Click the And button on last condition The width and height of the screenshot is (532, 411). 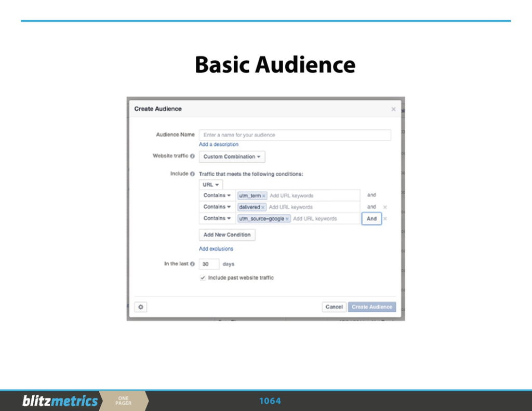click(x=371, y=219)
